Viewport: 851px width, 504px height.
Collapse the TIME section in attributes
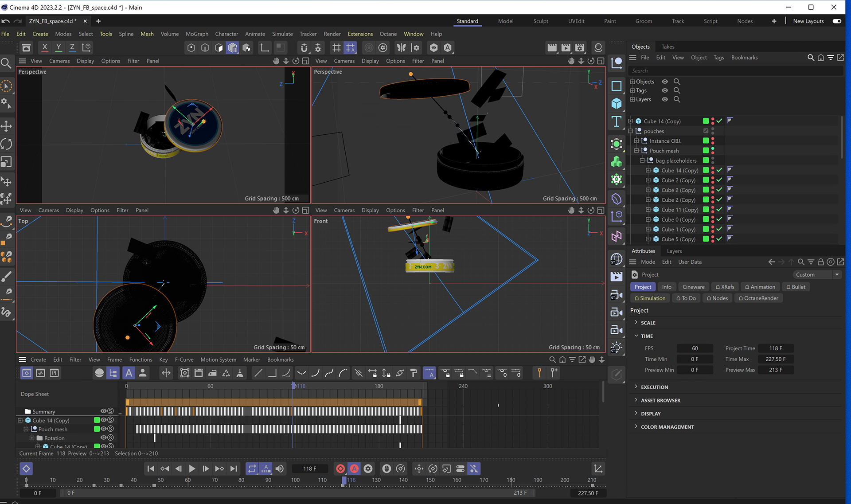click(x=636, y=336)
